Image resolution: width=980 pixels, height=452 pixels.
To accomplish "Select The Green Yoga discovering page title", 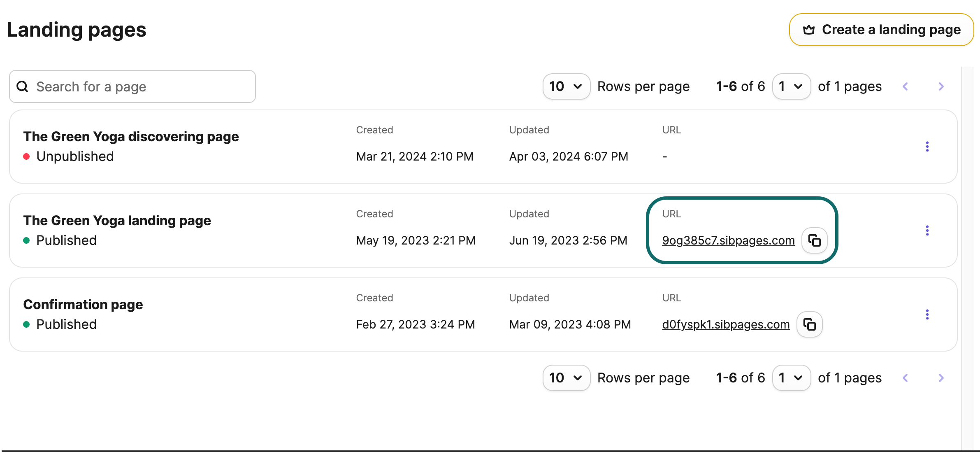I will click(131, 137).
